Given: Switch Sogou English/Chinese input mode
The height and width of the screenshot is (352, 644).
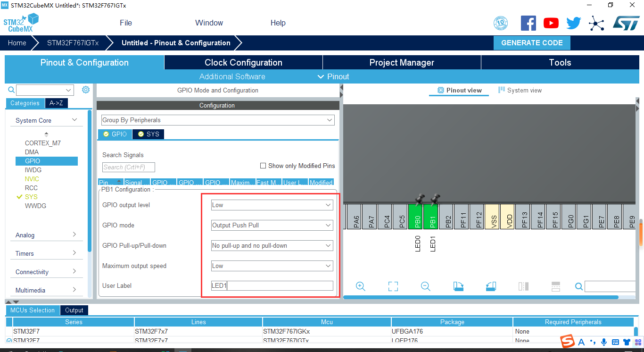Looking at the screenshot, I should click(581, 342).
